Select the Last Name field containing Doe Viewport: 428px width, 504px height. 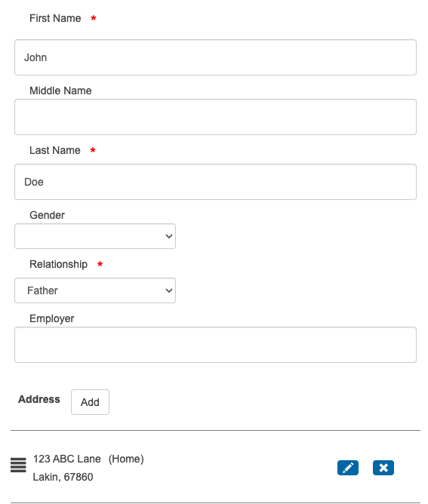point(215,182)
